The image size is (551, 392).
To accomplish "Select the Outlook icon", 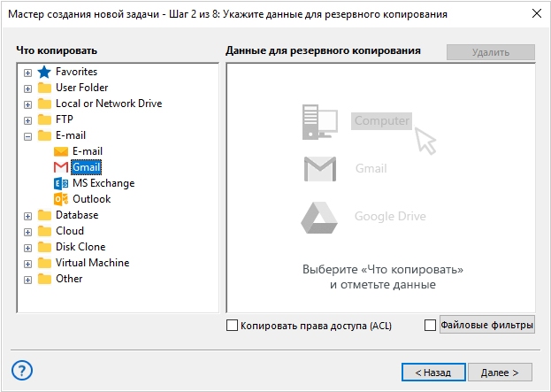I will point(61,199).
